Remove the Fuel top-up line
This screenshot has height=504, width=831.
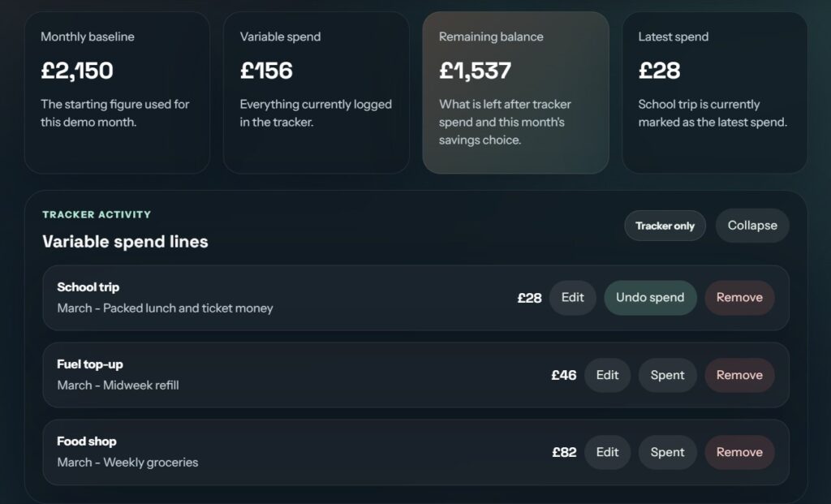739,375
